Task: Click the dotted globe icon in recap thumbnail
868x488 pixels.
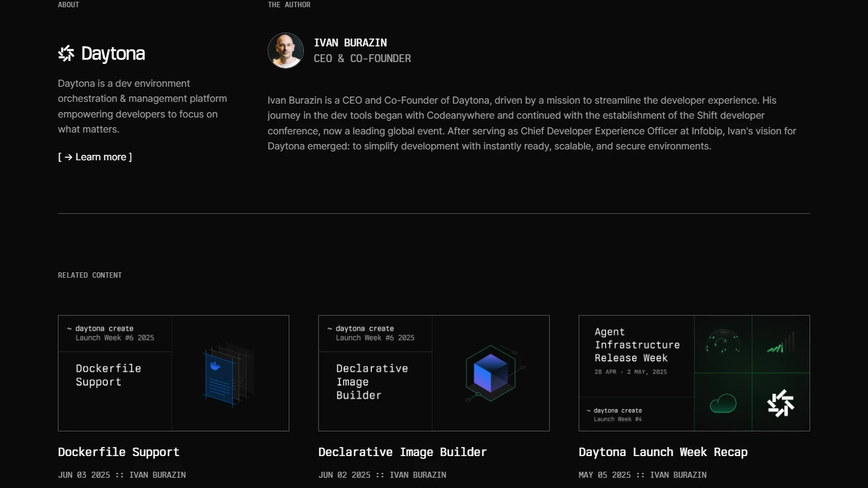Action: tap(723, 343)
